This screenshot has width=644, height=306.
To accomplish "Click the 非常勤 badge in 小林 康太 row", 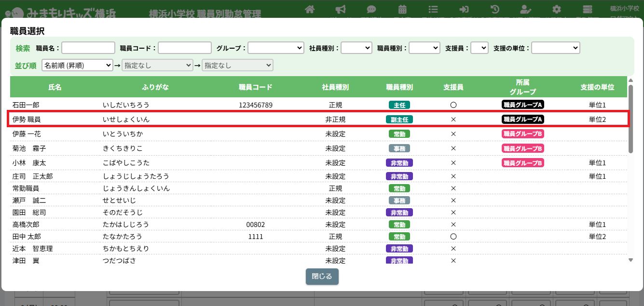I will [399, 163].
